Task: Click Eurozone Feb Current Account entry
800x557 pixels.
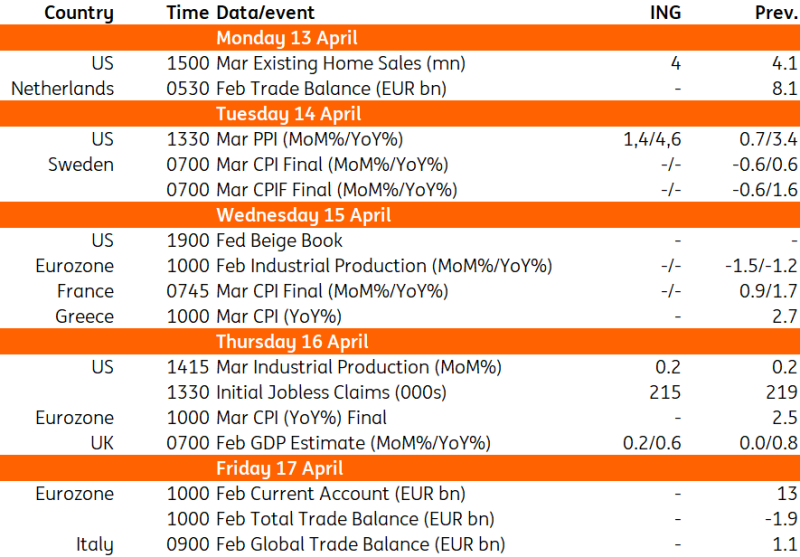Action: point(341,493)
